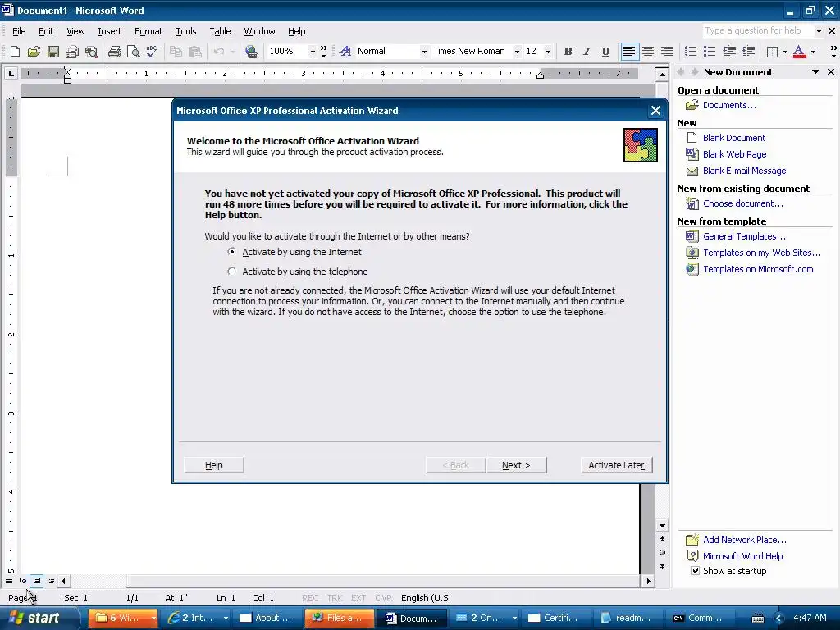Click the Numbering list icon
Screen dimensions: 840x630
point(691,52)
